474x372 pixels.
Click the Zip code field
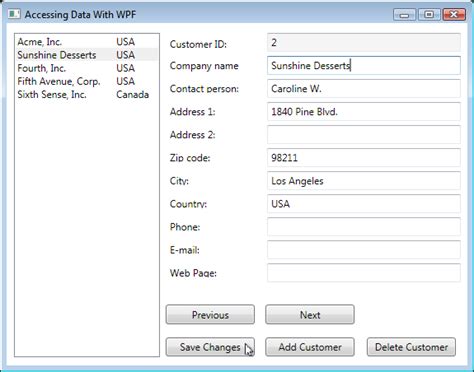tap(364, 157)
